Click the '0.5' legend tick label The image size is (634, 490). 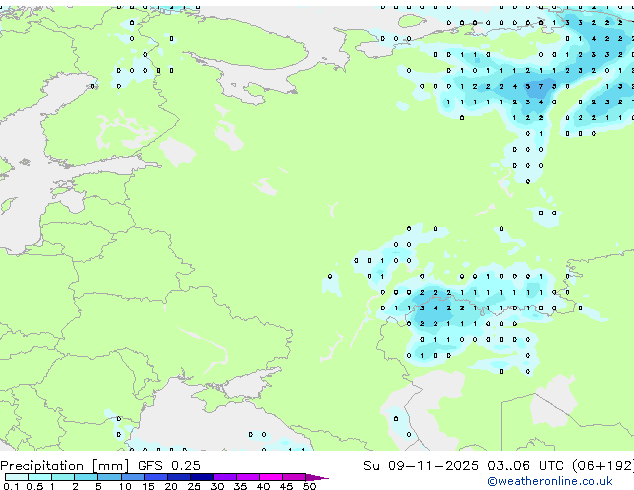coord(34,486)
